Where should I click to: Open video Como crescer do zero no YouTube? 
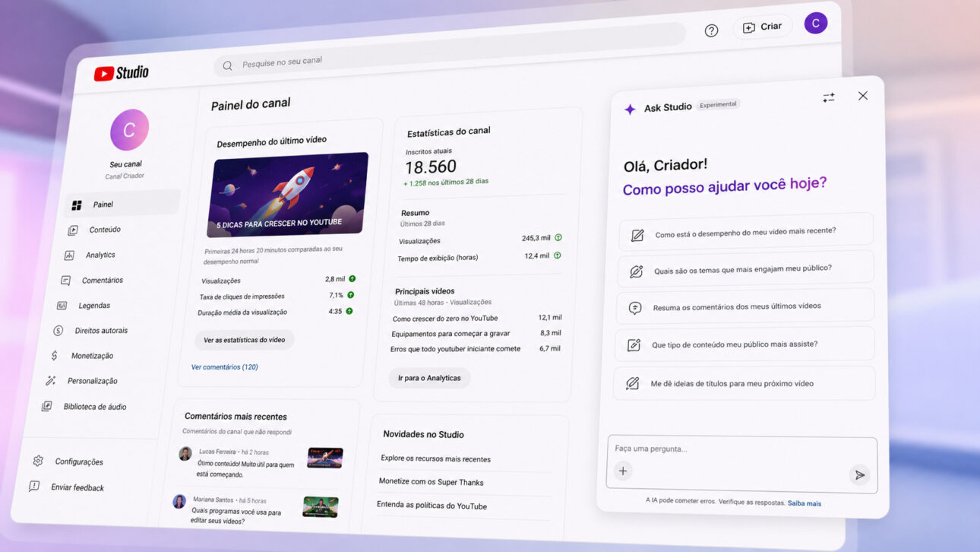point(445,318)
